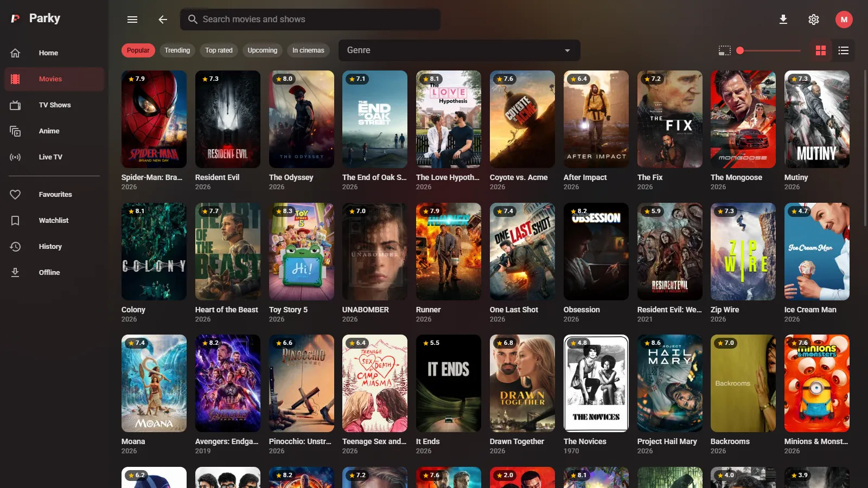Image resolution: width=868 pixels, height=488 pixels.
Task: Open the Toy Story 5 title link
Action: (x=288, y=310)
